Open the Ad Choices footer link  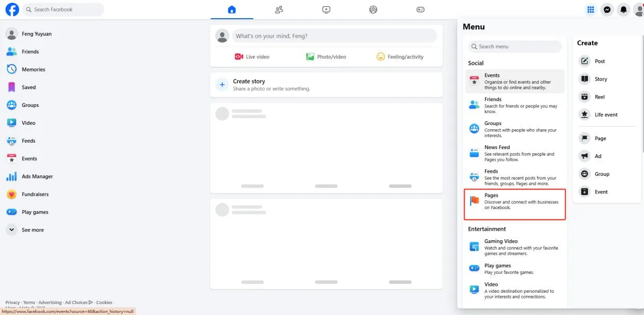tap(78, 303)
